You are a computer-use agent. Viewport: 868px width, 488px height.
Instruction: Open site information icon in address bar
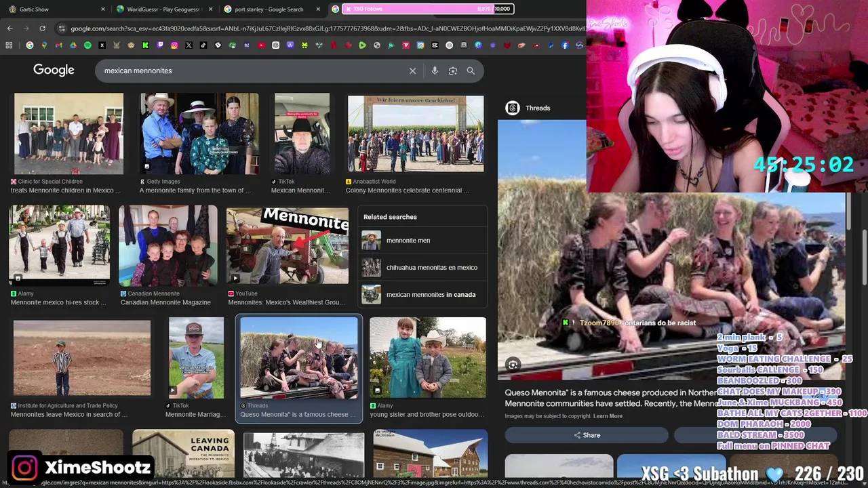[x=62, y=28]
